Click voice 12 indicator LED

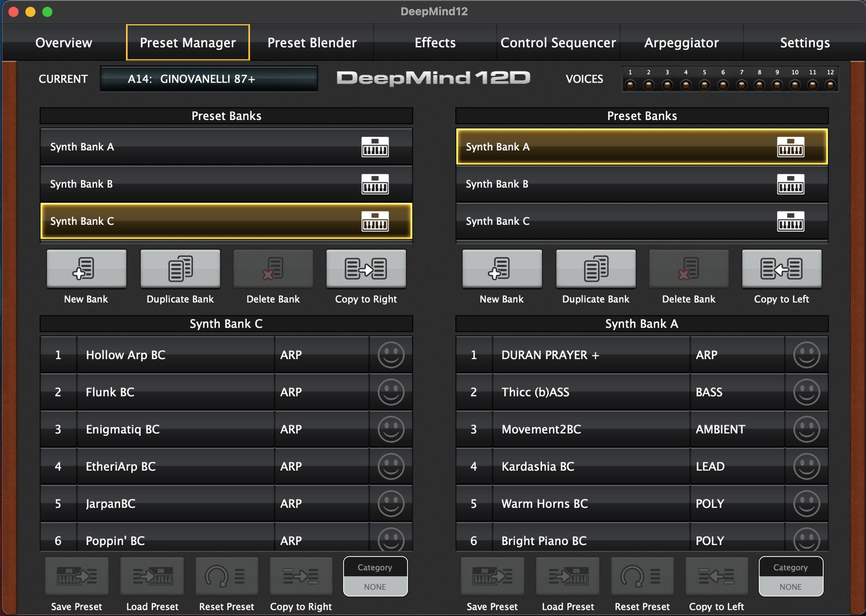(830, 85)
